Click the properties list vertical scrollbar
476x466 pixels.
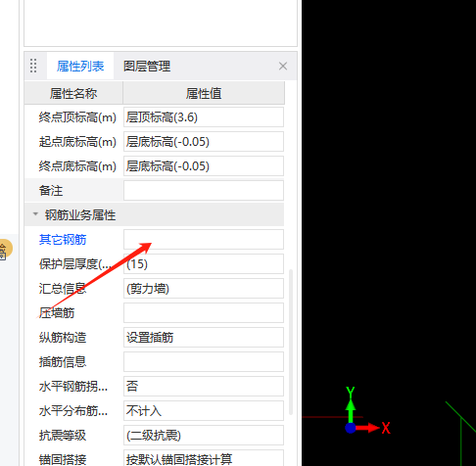(291, 342)
